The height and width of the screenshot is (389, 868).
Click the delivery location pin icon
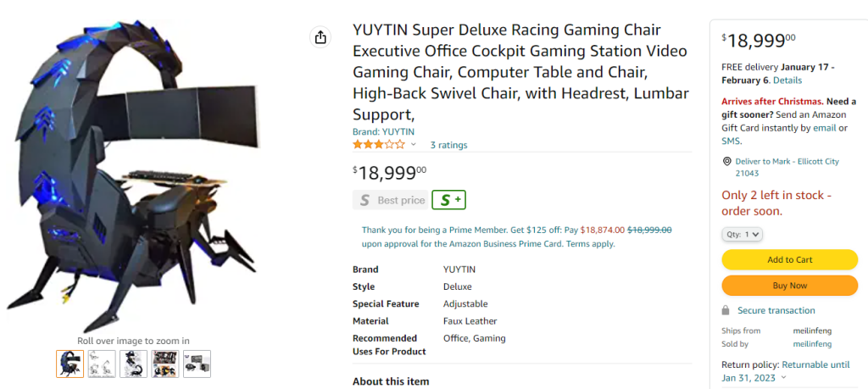[726, 162]
